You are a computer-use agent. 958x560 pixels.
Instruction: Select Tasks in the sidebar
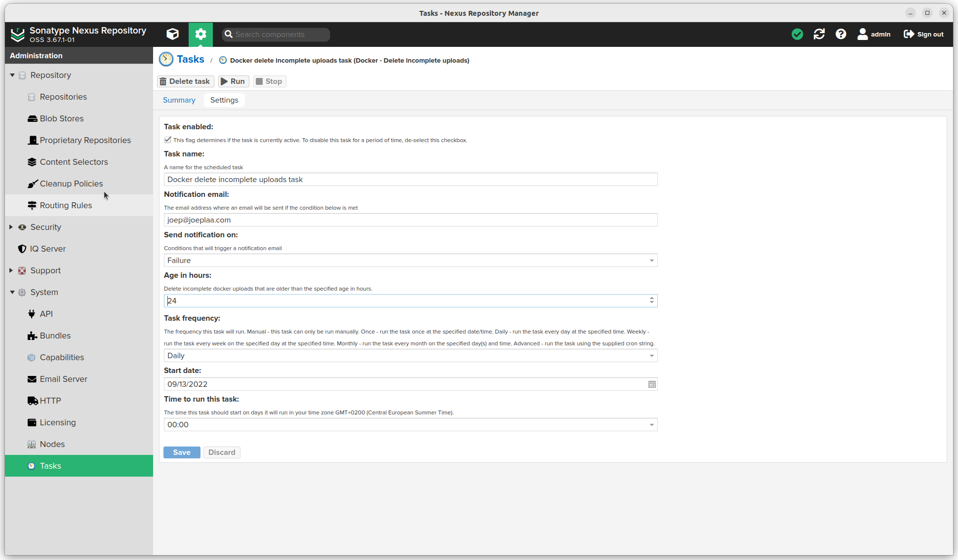79,466
